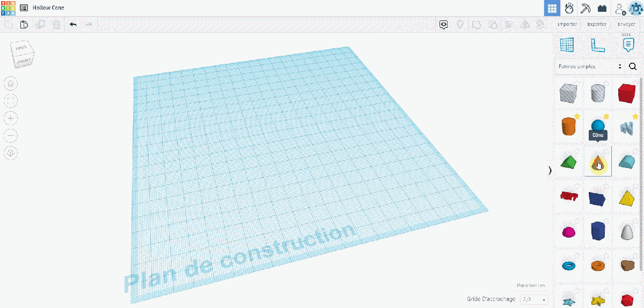Select the Ruler tool icon

pyautogui.click(x=598, y=45)
